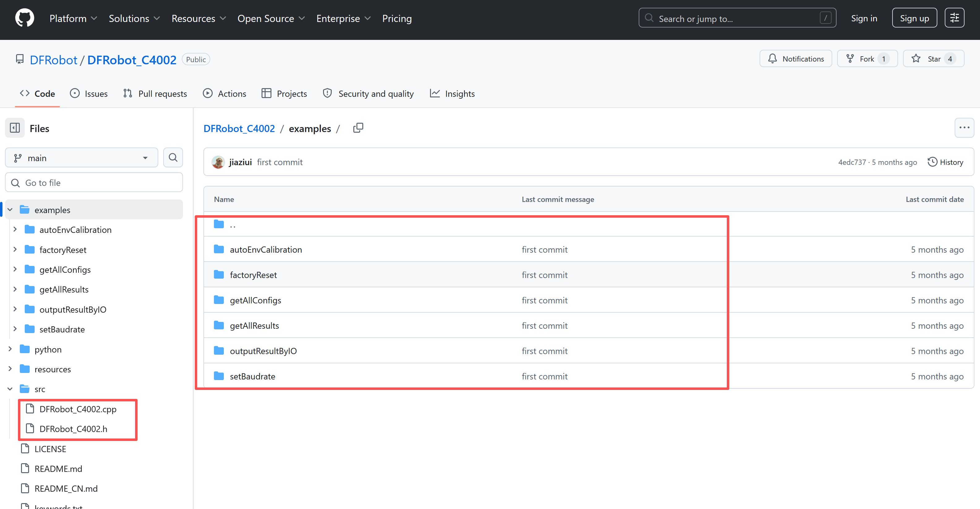Click the Sign up button
980x509 pixels.
point(914,18)
